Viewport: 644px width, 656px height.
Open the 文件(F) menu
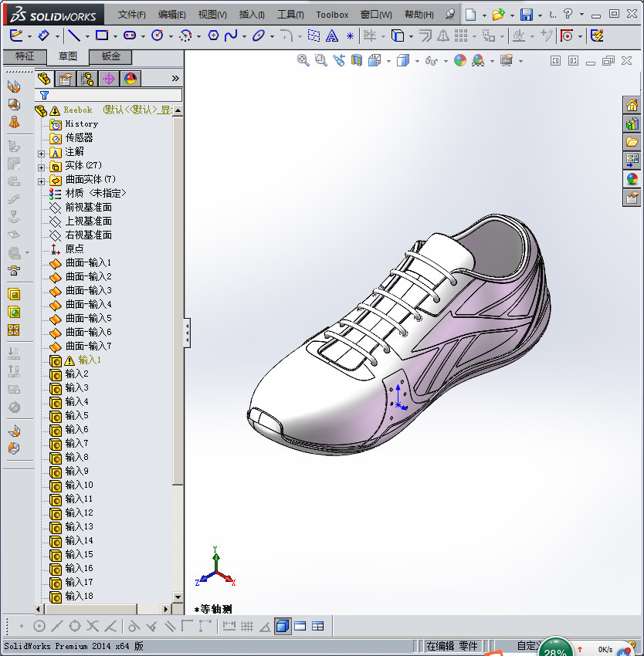pyautogui.click(x=131, y=15)
